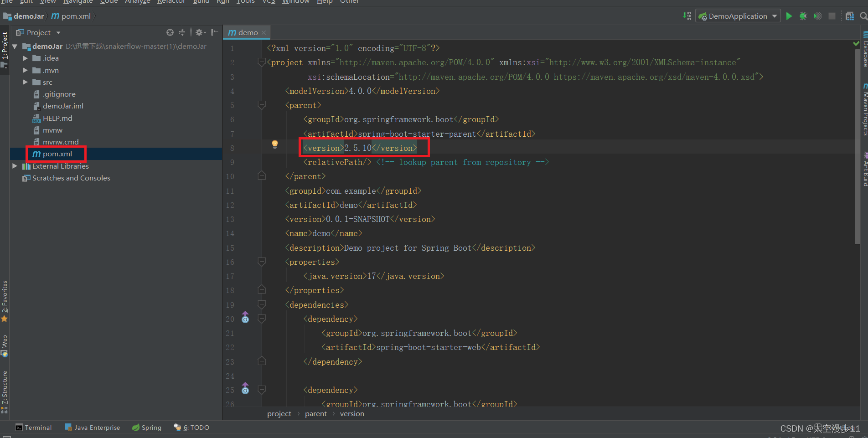Image resolution: width=868 pixels, height=438 pixels.
Task: Click Scroll from Source crosshair icon
Action: (x=170, y=32)
